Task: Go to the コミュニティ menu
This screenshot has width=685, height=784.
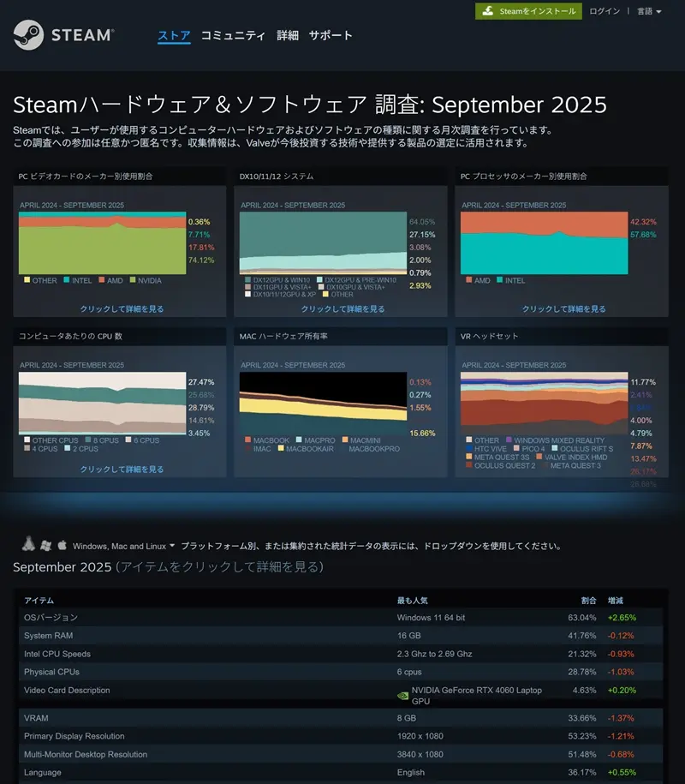Action: coord(233,35)
